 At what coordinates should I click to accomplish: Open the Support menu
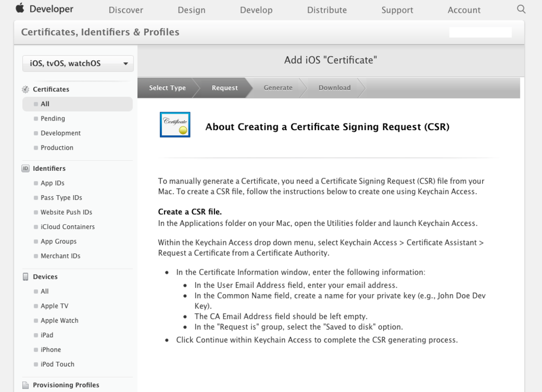397,10
